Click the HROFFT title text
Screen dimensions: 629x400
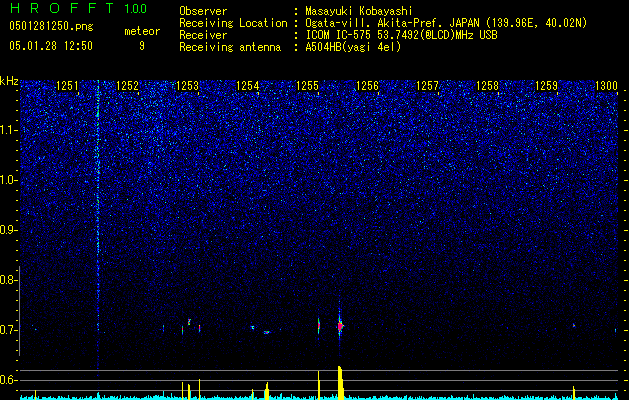pyautogui.click(x=62, y=8)
